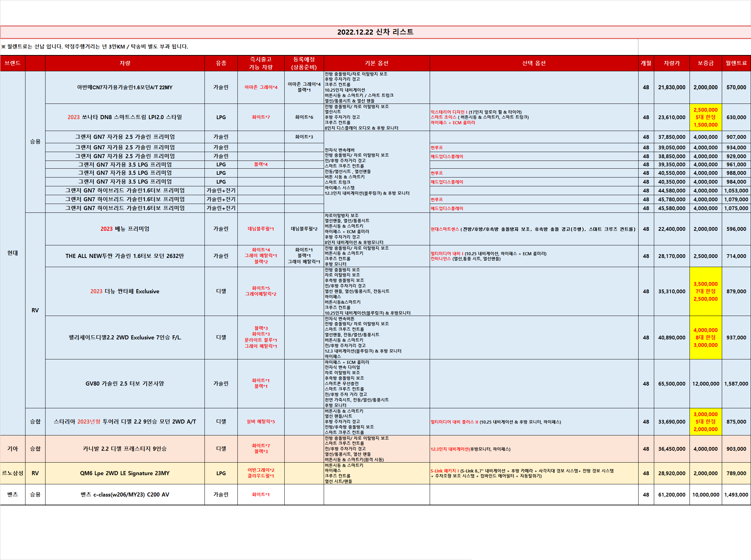Click the 'RV' category cell under 현대
751x560 pixels.
pos(35,310)
